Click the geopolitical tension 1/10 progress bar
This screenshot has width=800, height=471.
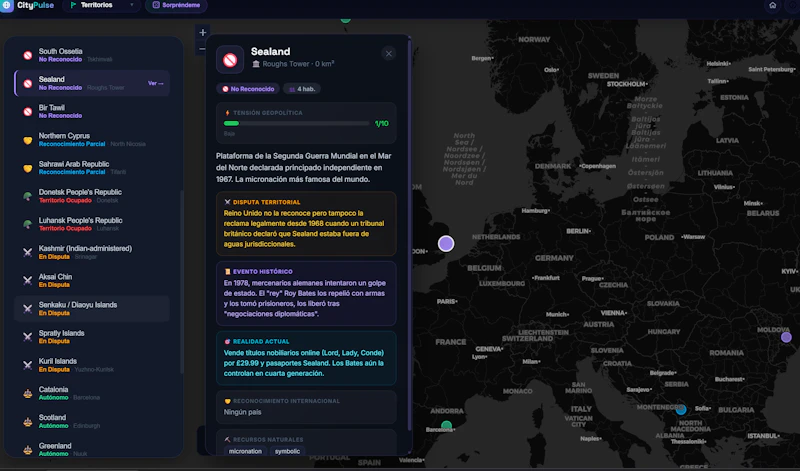(296, 123)
